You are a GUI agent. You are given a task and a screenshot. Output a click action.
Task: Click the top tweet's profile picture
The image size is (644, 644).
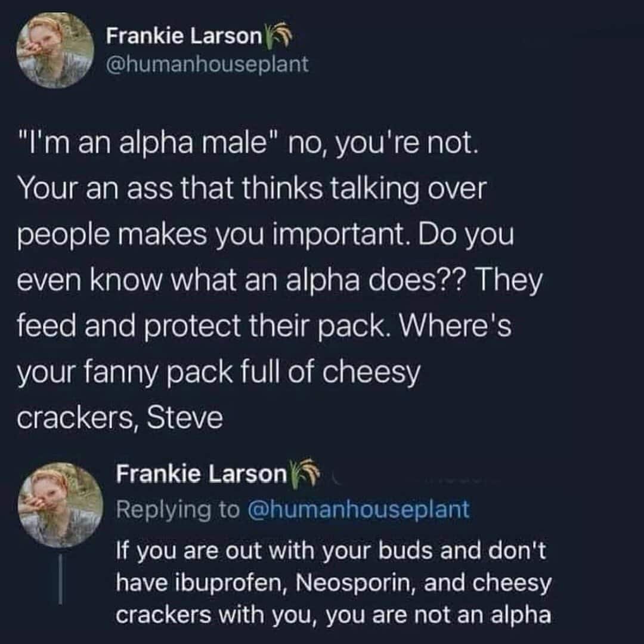[x=55, y=50]
